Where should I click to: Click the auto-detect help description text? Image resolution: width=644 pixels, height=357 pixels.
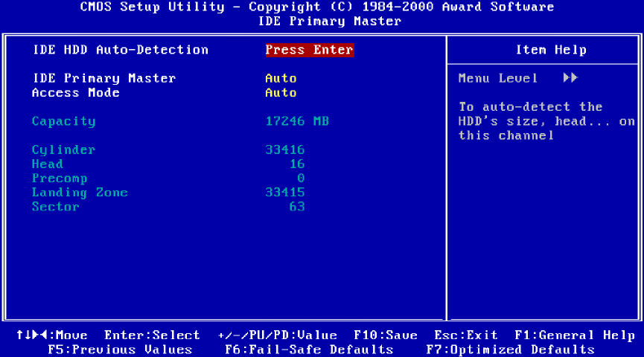click(547, 121)
